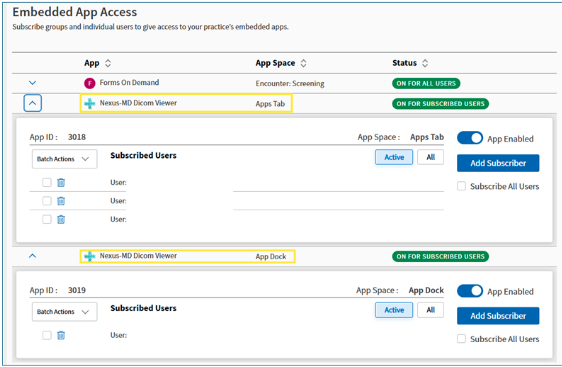Delete third subscribed user of App 3018

(x=61, y=219)
